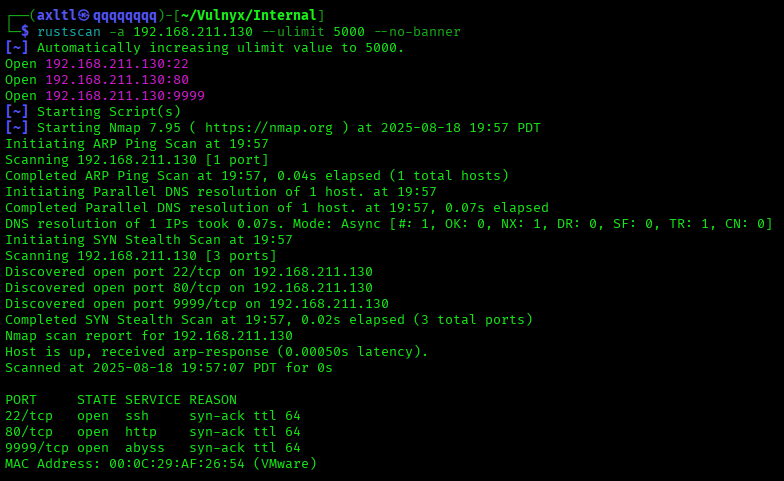Click the PORT column header

tap(21, 400)
